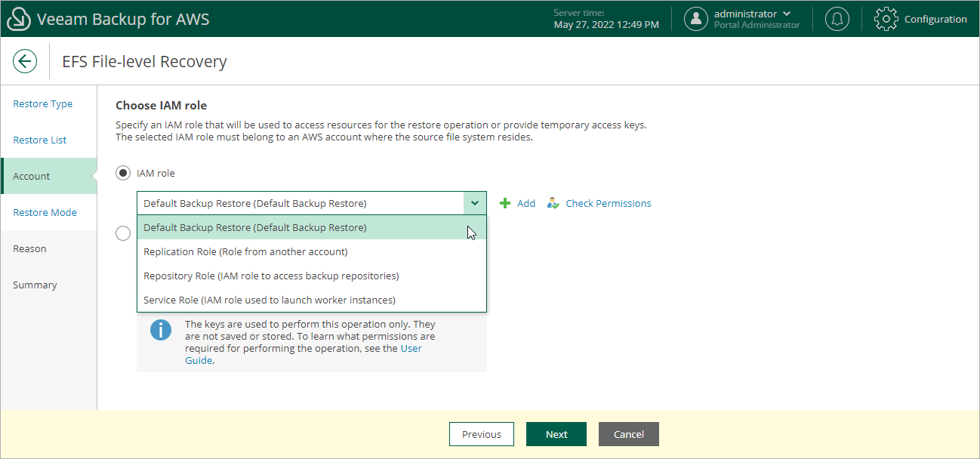Click the administrator user avatar
The image size is (980, 459).
pos(695,19)
